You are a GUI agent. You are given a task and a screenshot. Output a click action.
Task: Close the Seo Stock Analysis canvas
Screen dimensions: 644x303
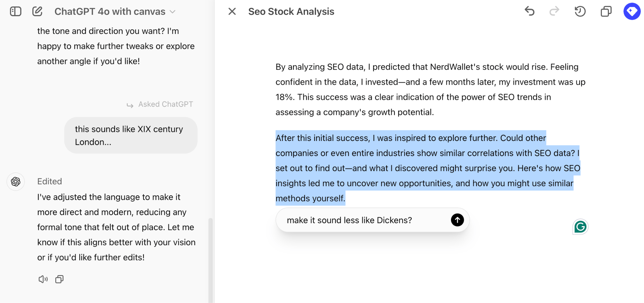click(x=232, y=12)
